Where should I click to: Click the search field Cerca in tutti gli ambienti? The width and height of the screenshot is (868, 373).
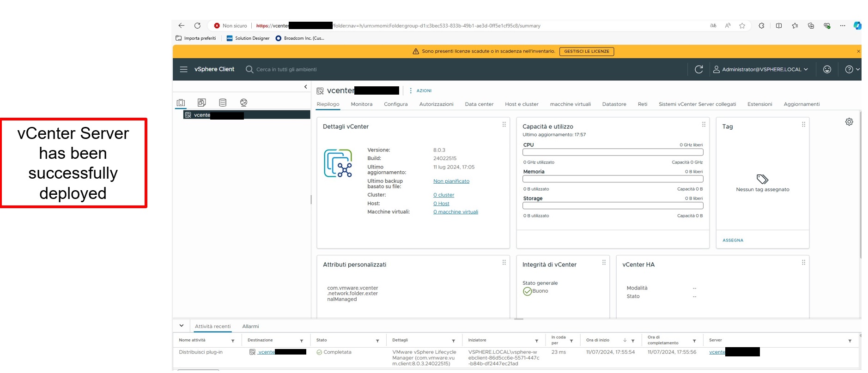286,70
